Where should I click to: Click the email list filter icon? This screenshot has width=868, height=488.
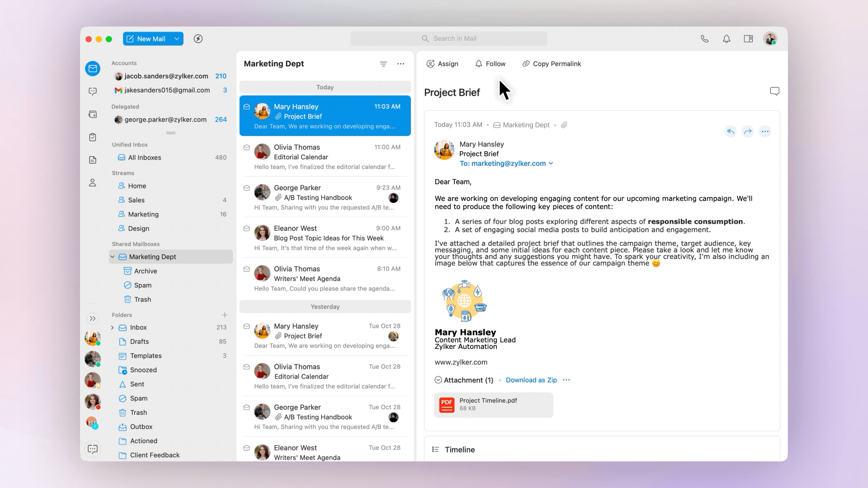pos(383,64)
